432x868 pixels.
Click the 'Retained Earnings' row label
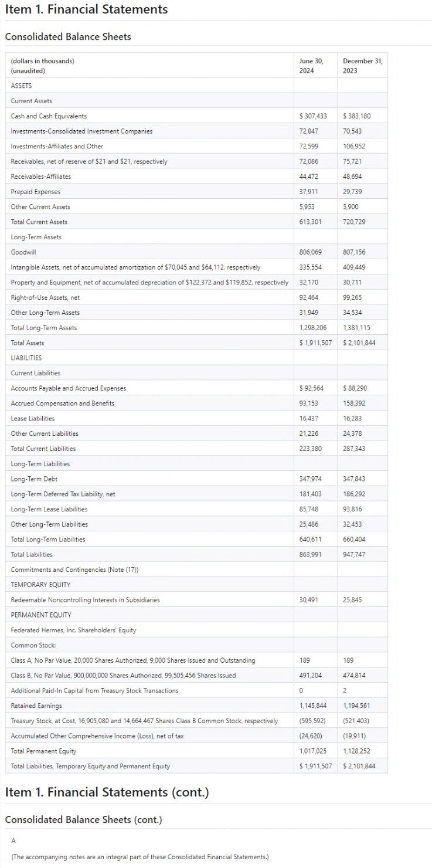(x=36, y=706)
